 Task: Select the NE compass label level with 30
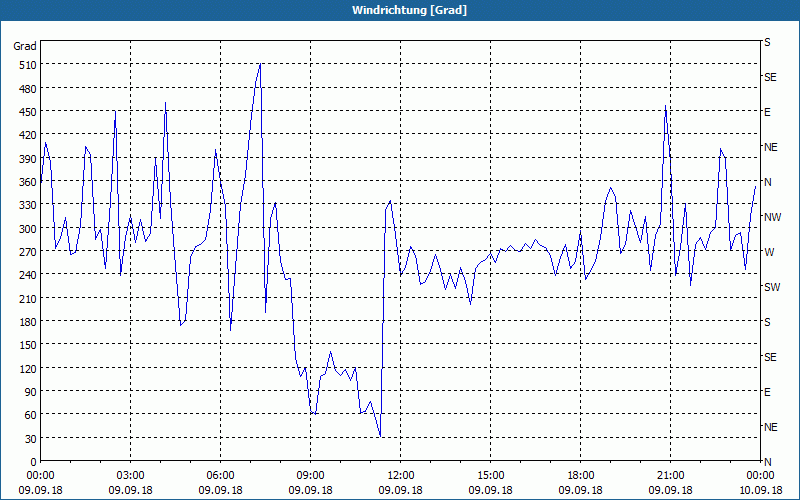pyautogui.click(x=770, y=427)
